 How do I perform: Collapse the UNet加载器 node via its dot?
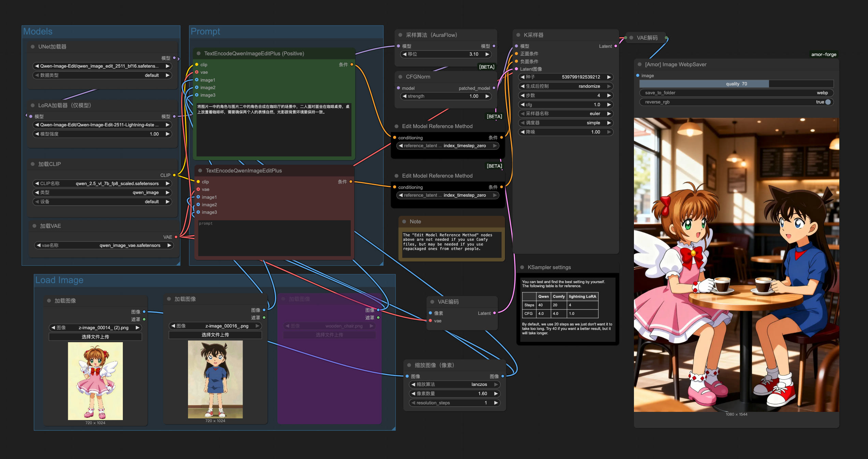coord(33,47)
